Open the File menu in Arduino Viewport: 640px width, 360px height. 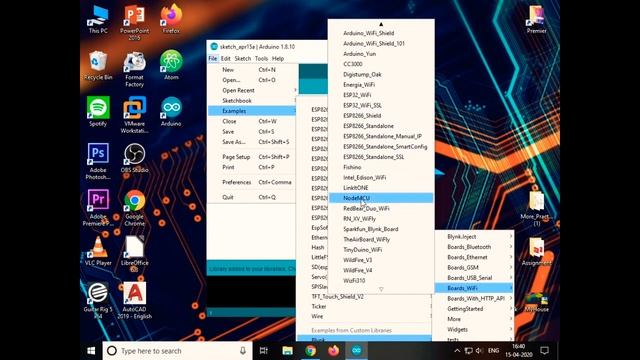click(213, 58)
